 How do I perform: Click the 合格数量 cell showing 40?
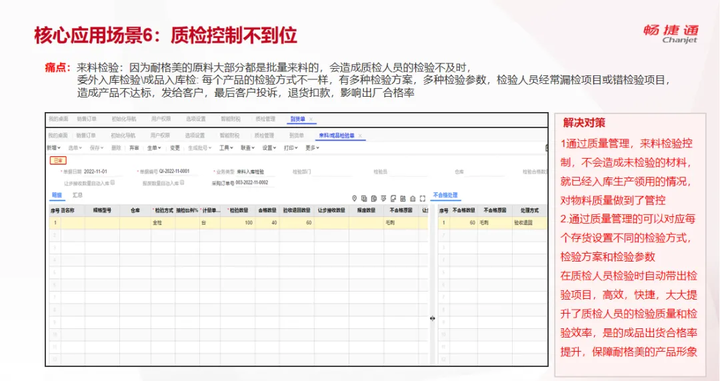coord(267,223)
